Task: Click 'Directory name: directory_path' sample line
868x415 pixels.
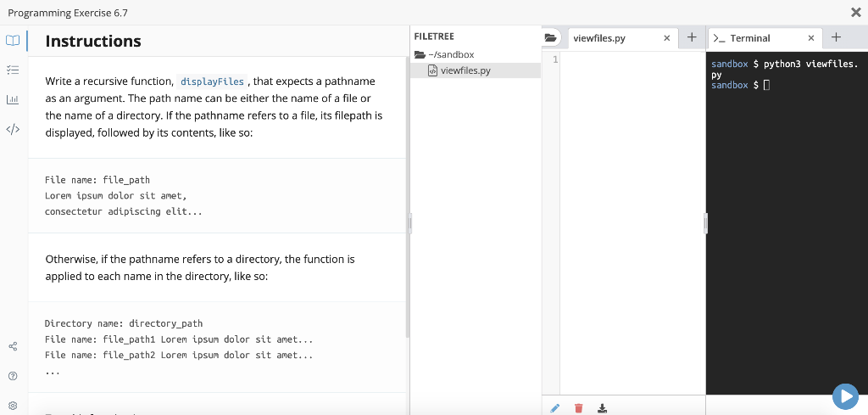Action: [124, 323]
